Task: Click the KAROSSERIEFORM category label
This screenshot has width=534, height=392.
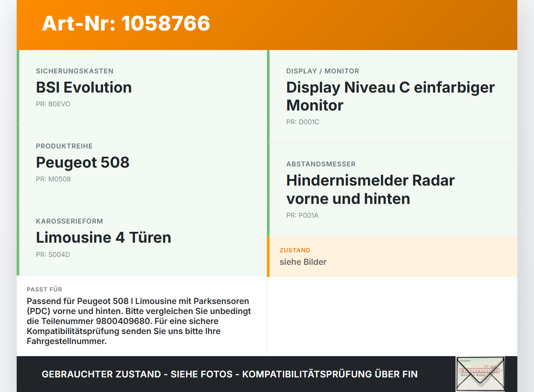Action: click(69, 221)
